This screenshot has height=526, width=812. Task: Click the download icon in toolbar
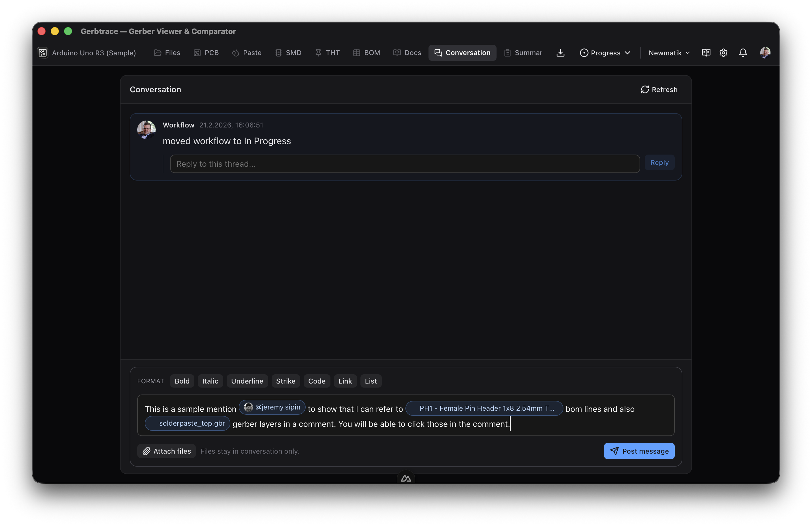[x=560, y=53]
